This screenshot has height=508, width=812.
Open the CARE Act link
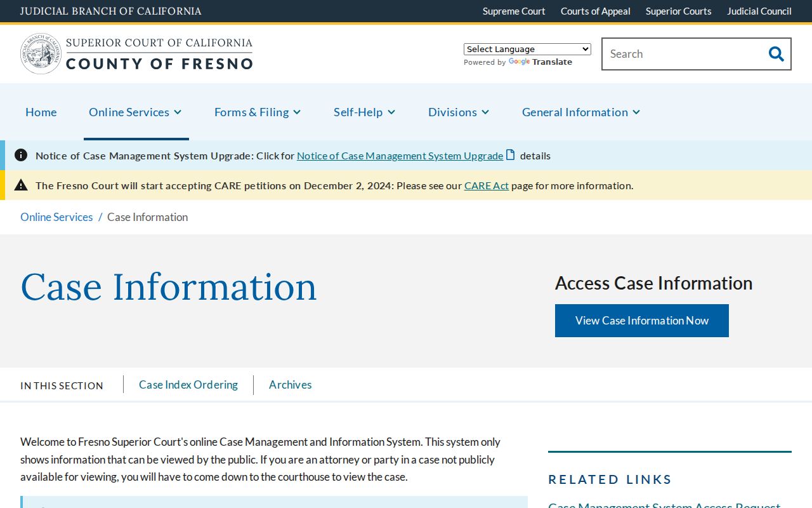[487, 185]
